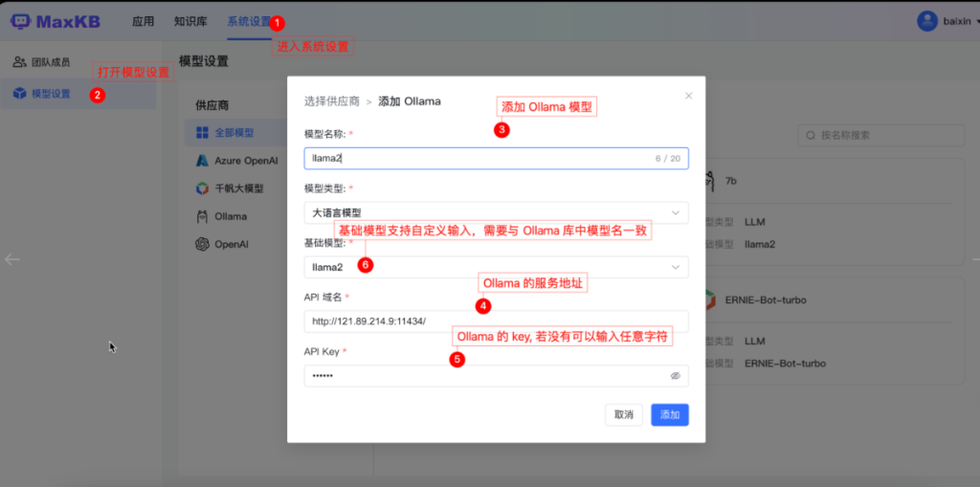Click the API 域名 input field

pos(497,321)
